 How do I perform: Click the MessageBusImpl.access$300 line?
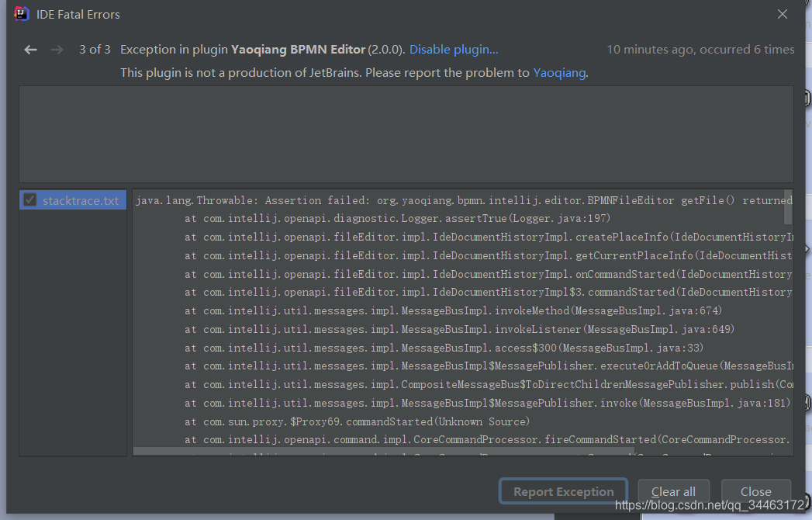444,348
